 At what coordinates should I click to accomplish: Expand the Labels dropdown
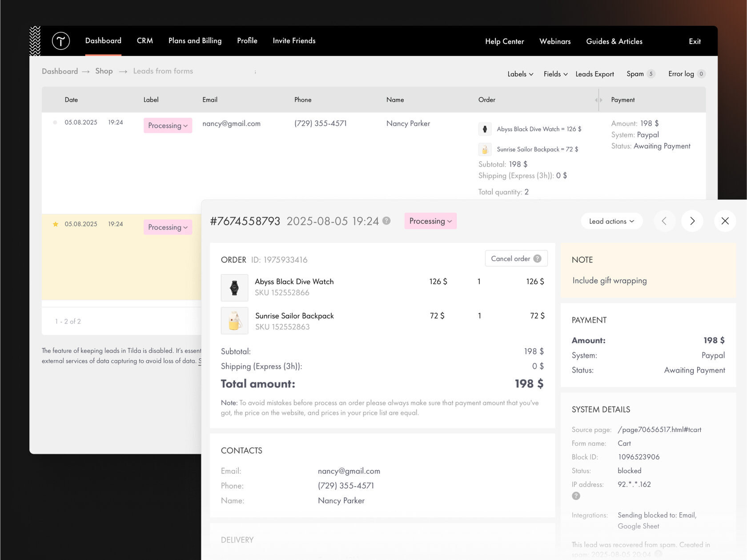[x=520, y=74]
